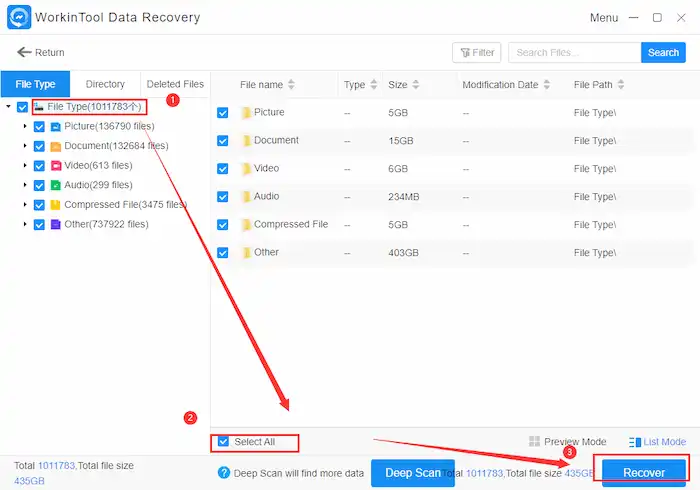Click the green Audio icon in tree
700x490 pixels.
point(55,185)
